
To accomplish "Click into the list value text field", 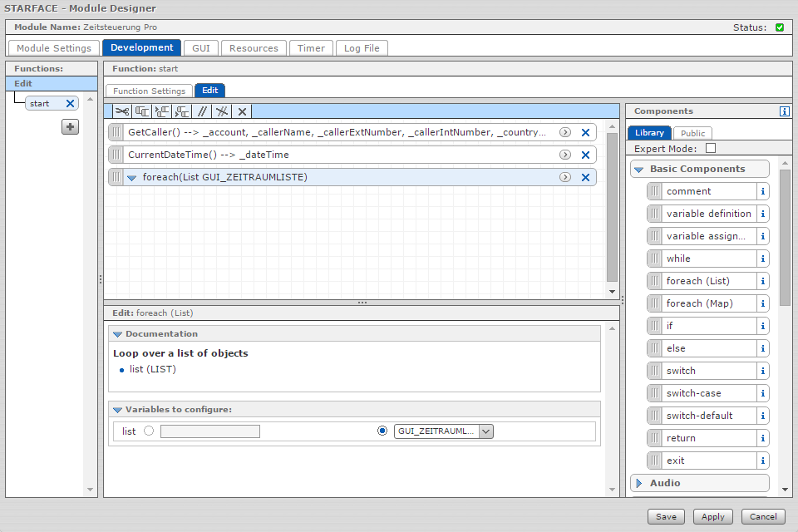I will click(209, 431).
